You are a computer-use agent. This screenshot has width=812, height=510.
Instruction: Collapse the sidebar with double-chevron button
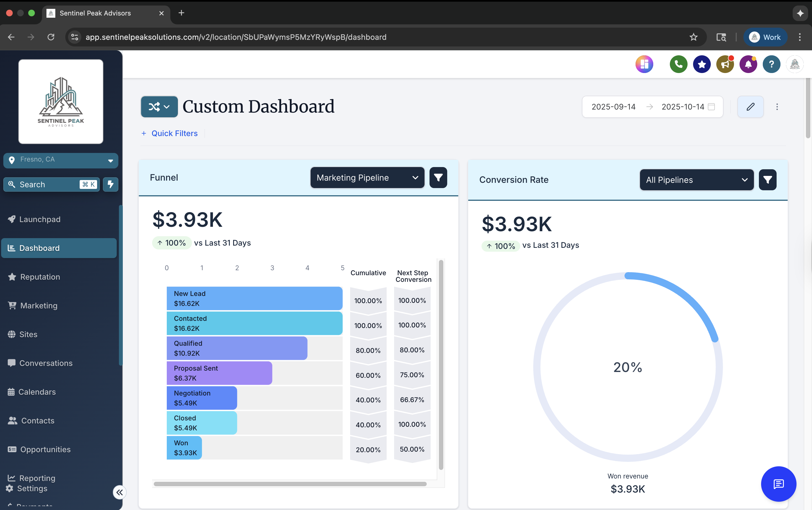(x=119, y=492)
